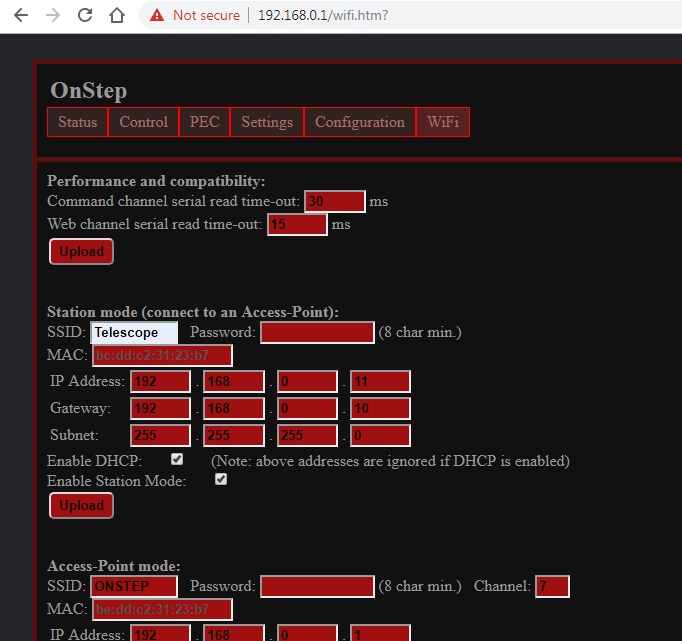Open the browser home page icon
The height and width of the screenshot is (641, 682).
click(117, 15)
